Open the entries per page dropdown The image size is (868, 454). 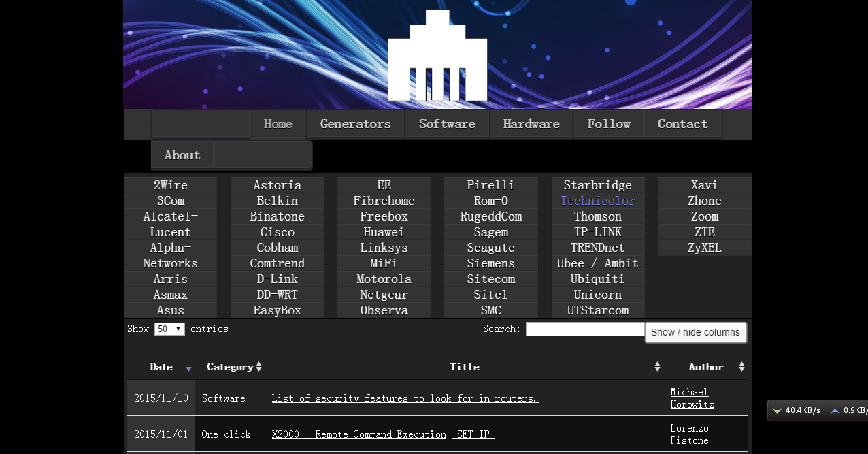pos(169,329)
